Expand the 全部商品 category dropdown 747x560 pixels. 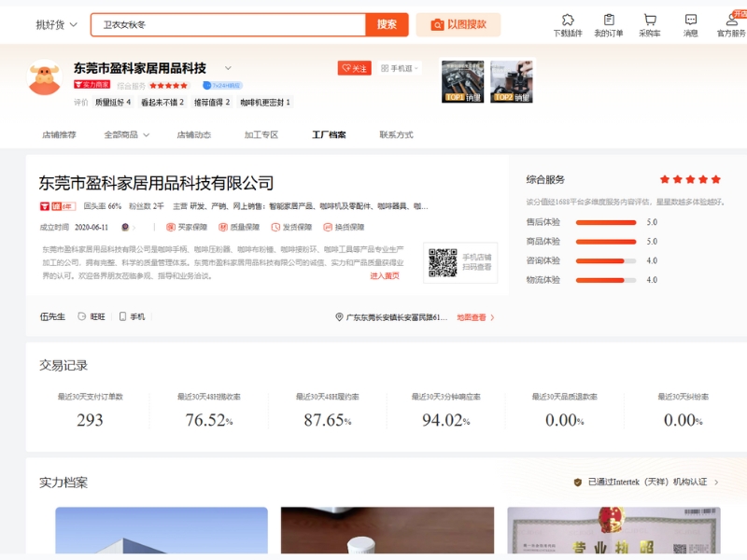coord(126,134)
